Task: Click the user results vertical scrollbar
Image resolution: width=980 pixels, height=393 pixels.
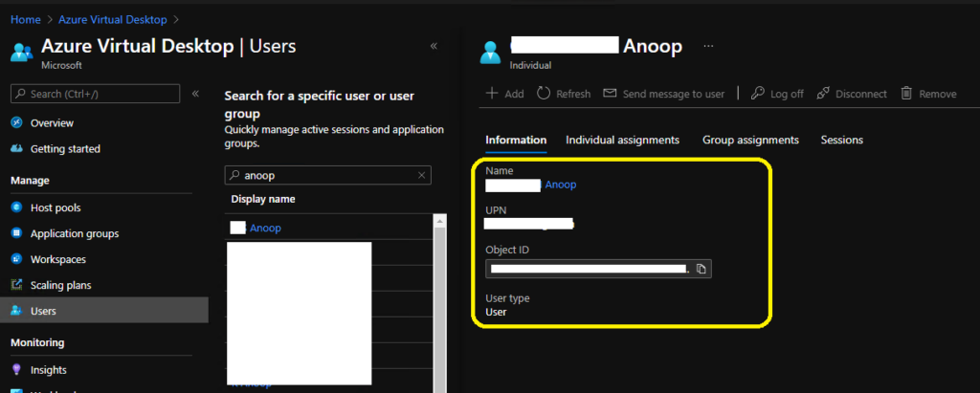Action: (x=440, y=309)
